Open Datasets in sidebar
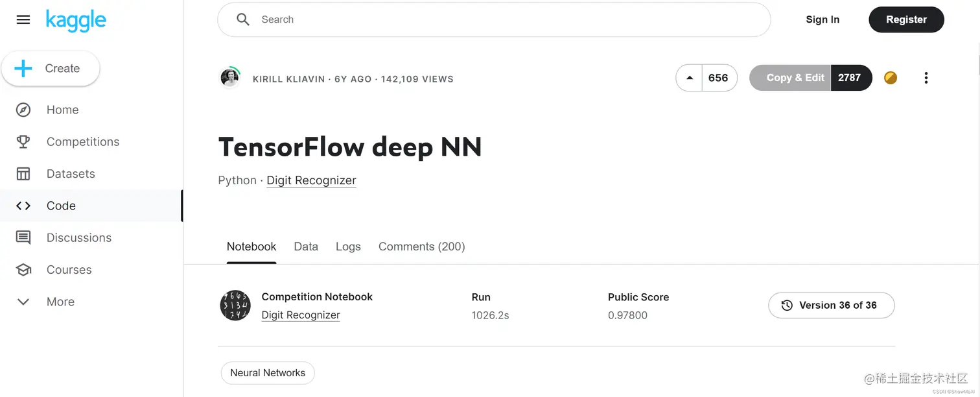Image resolution: width=980 pixels, height=397 pixels. pos(71,174)
